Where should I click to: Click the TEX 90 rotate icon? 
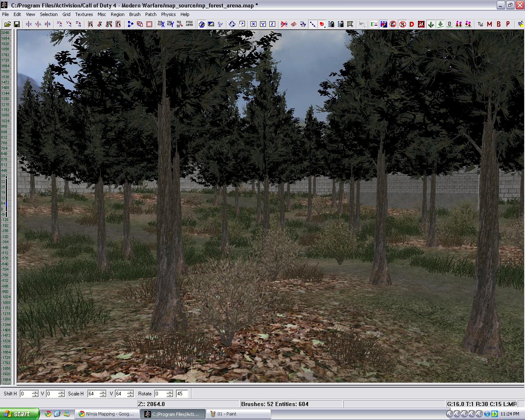click(x=180, y=24)
